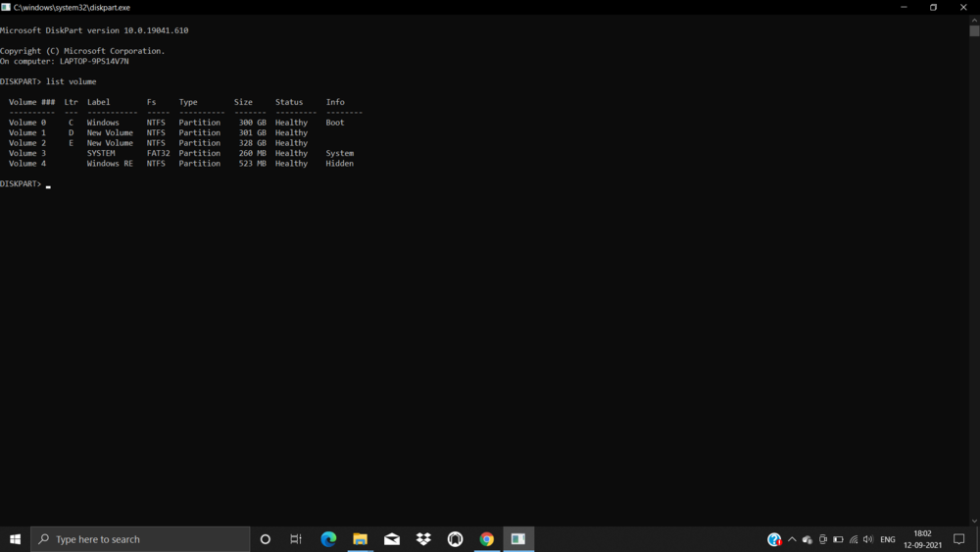
Task: Open Task View from the taskbar
Action: [296, 539]
